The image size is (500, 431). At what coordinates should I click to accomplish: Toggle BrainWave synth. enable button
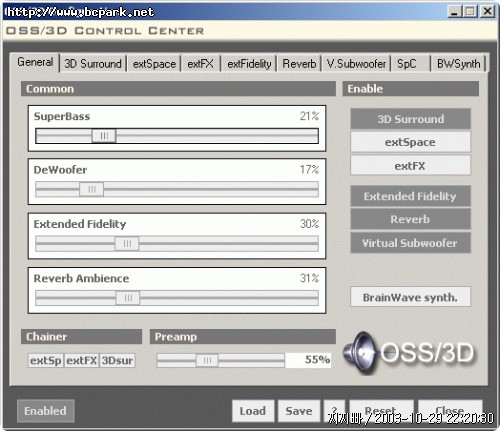click(411, 297)
